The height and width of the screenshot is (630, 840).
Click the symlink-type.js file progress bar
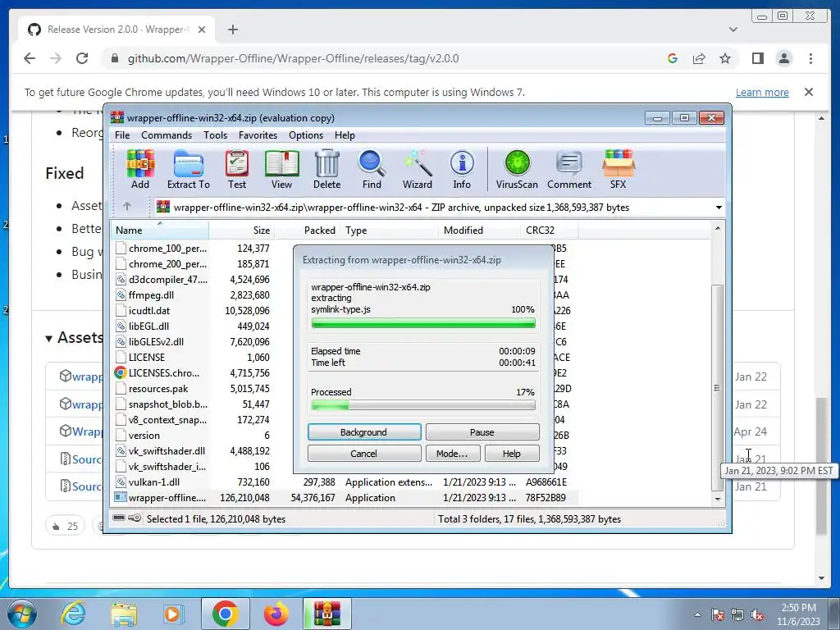point(423,323)
